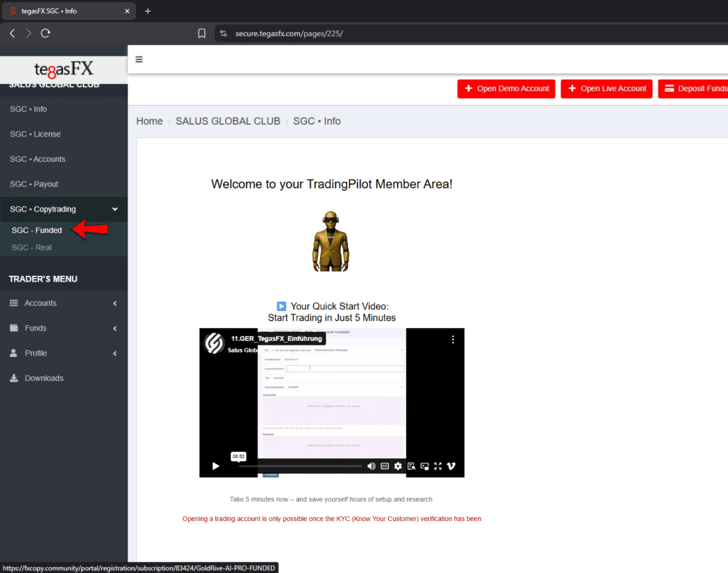Click the address bar URL field
This screenshot has height=573, width=728.
coord(472,34)
